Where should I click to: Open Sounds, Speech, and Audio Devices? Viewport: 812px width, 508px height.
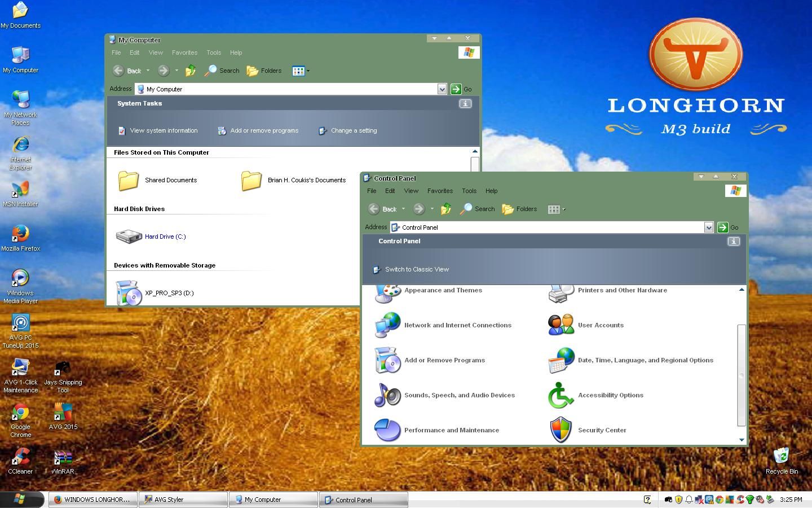click(x=459, y=395)
